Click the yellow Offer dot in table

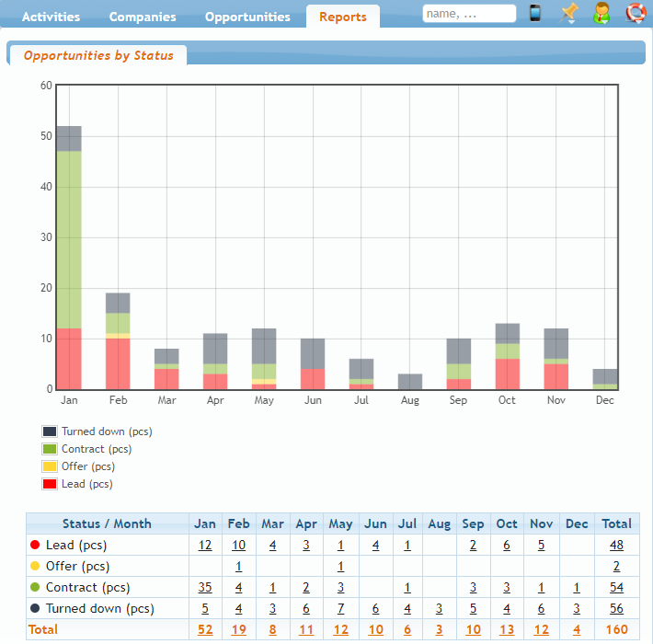tap(35, 567)
